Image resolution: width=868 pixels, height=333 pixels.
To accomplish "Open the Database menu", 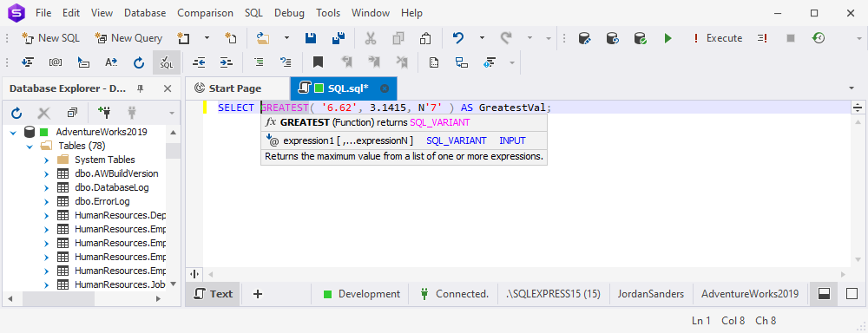I will 145,13.
